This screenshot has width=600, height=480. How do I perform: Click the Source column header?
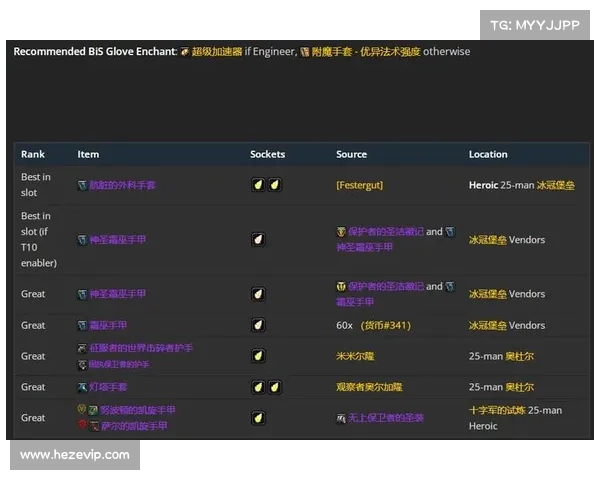[x=351, y=154]
